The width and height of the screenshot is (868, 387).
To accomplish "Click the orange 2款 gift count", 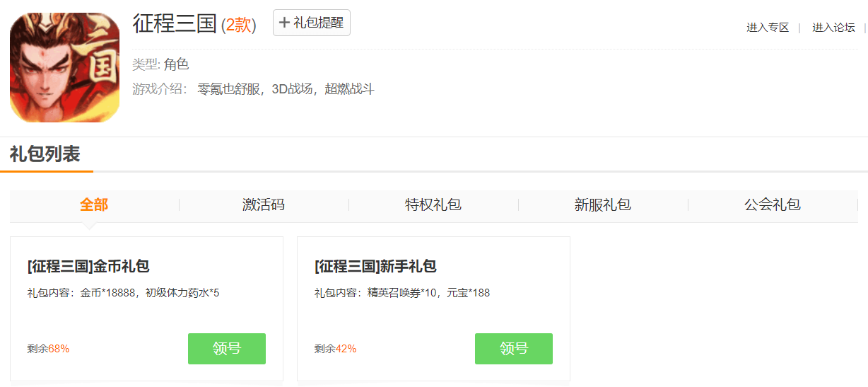I will [239, 25].
